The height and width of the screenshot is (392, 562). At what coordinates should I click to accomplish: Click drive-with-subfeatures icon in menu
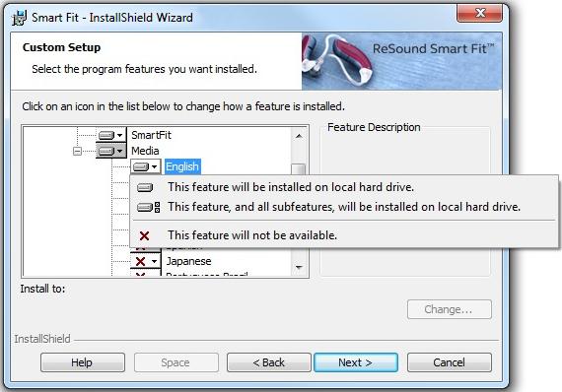(149, 207)
